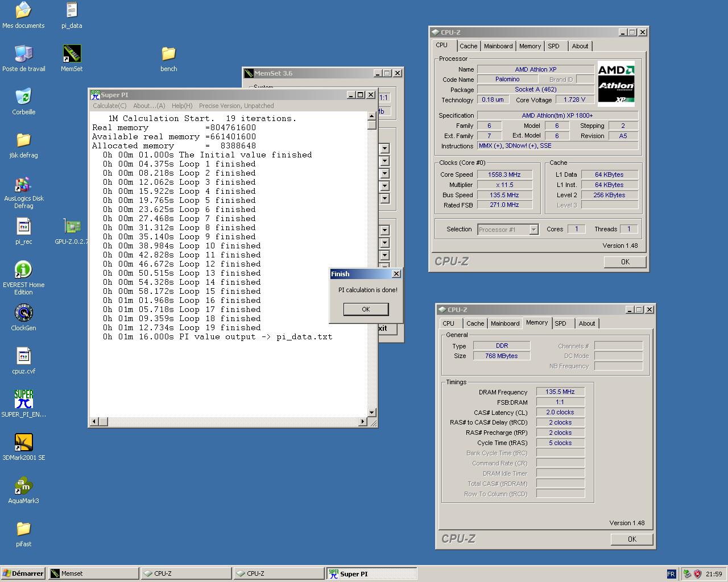The height and width of the screenshot is (582, 728).
Task: Click the Core Speed 1558.3 MHz field
Action: click(505, 174)
